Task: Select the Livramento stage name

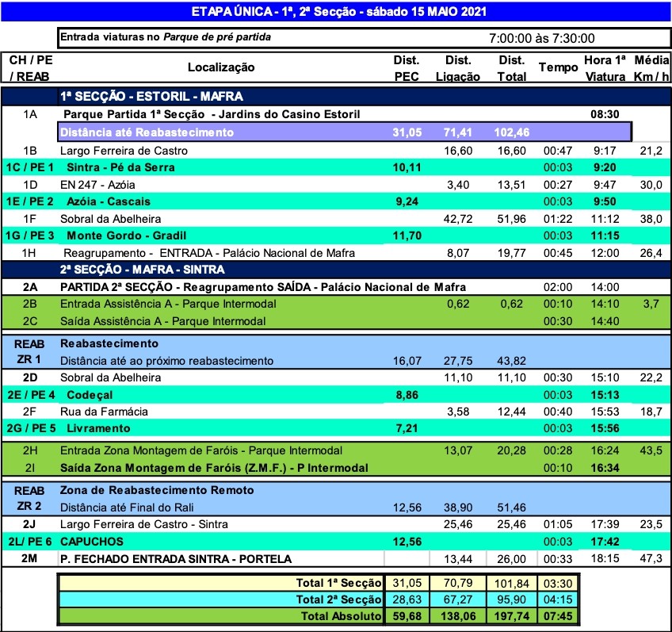Action: [x=98, y=428]
